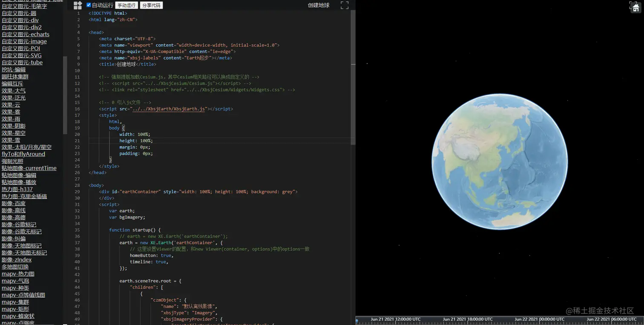644x325 pixels.
Task: Open the mapv-热力图 example
Action: click(18, 273)
